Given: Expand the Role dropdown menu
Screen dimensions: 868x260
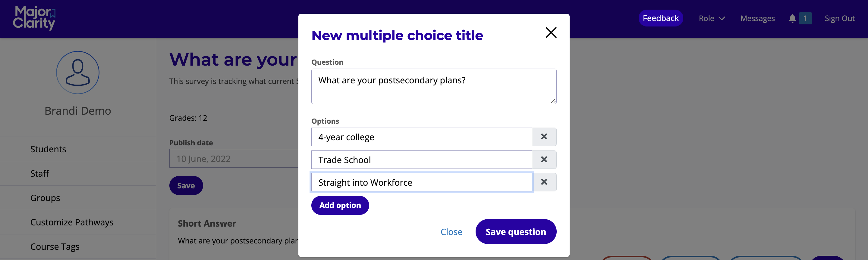Looking at the screenshot, I should pyautogui.click(x=711, y=18).
